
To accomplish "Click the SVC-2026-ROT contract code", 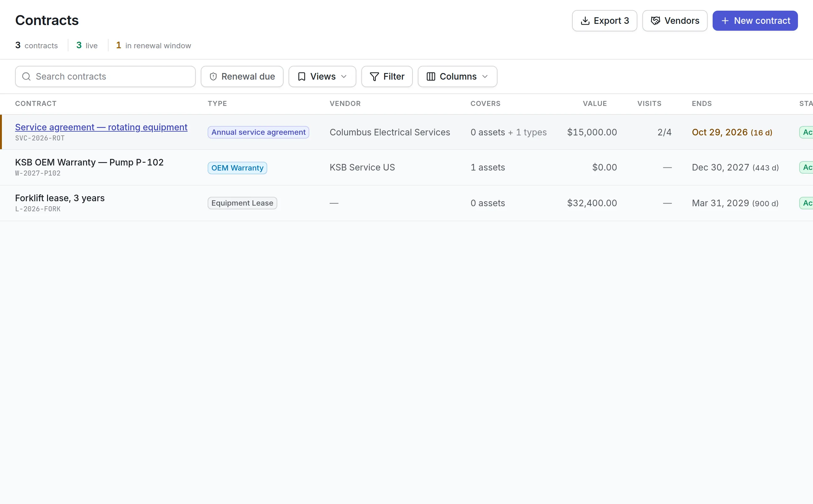I will coord(40,138).
